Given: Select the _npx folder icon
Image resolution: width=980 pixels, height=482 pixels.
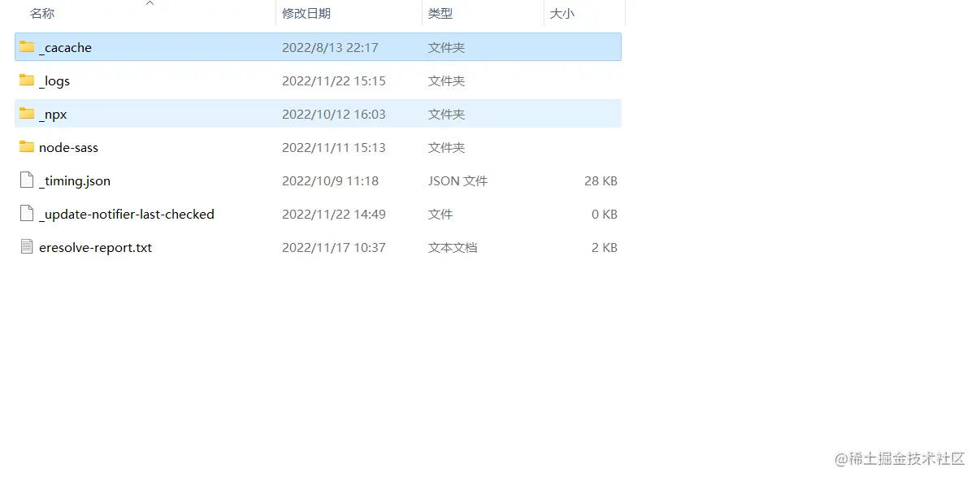Looking at the screenshot, I should [x=27, y=114].
